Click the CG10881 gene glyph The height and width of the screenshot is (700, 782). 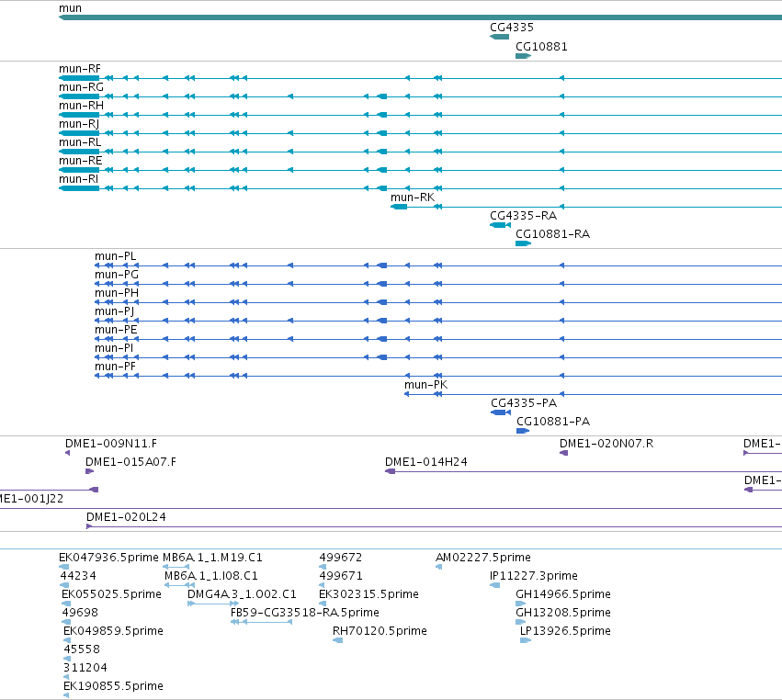pyautogui.click(x=523, y=56)
